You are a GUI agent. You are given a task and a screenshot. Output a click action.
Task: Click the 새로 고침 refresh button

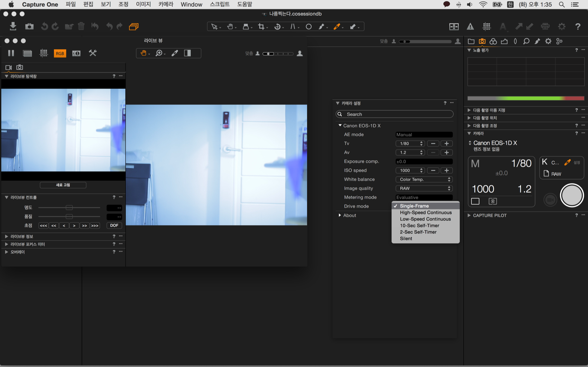[63, 185]
